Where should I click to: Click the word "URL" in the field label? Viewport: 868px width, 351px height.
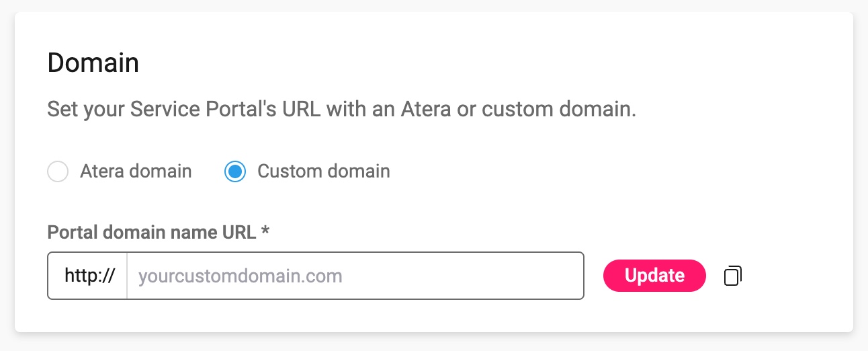pos(237,233)
